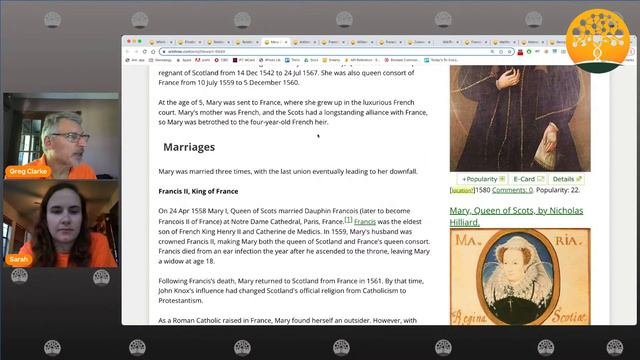Click the Marriages section heading
640x360 pixels.
[189, 147]
